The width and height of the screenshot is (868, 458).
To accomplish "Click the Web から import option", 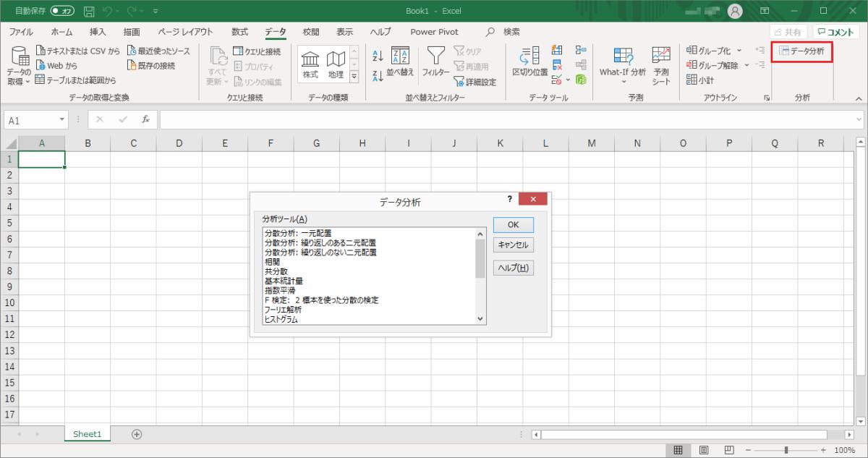I will pos(56,66).
